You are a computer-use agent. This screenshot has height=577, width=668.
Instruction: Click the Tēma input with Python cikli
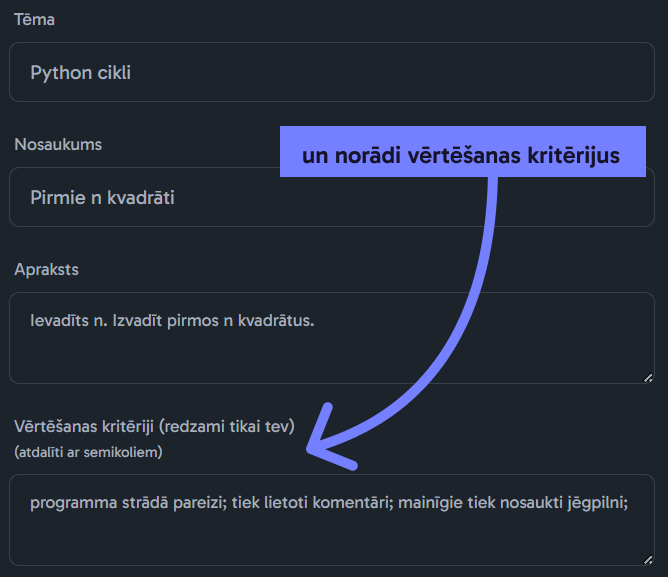(331, 72)
